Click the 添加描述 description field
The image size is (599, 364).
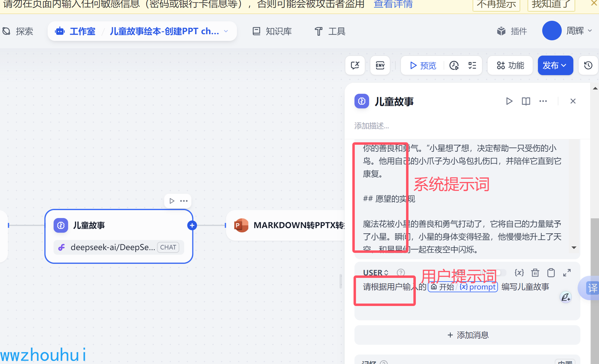(372, 126)
